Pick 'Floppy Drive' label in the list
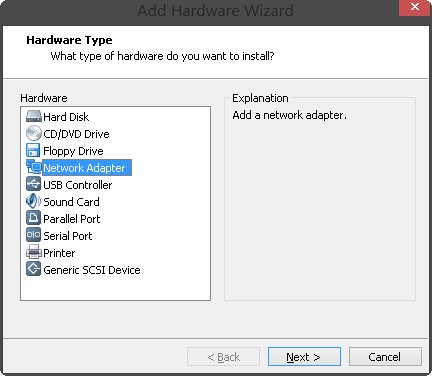Image resolution: width=432 pixels, height=376 pixels. click(73, 151)
